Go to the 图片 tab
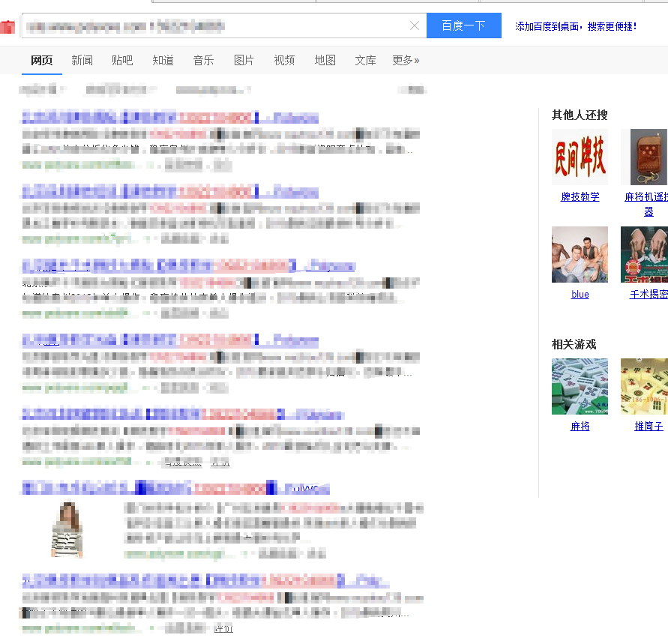Screen dimensions: 668x644 point(244,61)
